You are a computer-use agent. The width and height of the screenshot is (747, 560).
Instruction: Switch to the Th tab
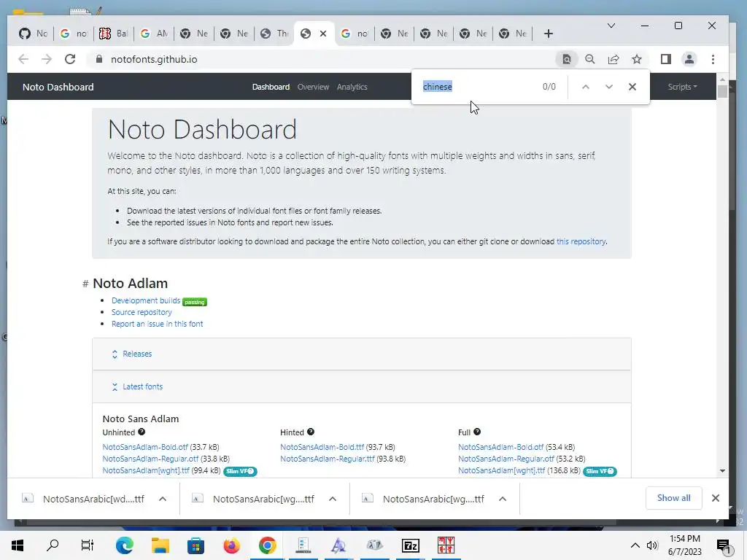click(274, 34)
